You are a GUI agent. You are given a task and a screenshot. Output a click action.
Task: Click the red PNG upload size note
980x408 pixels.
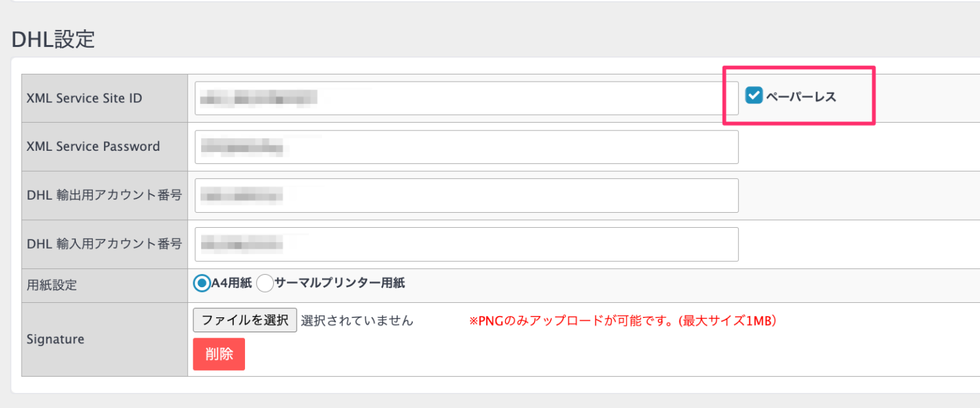(623, 321)
